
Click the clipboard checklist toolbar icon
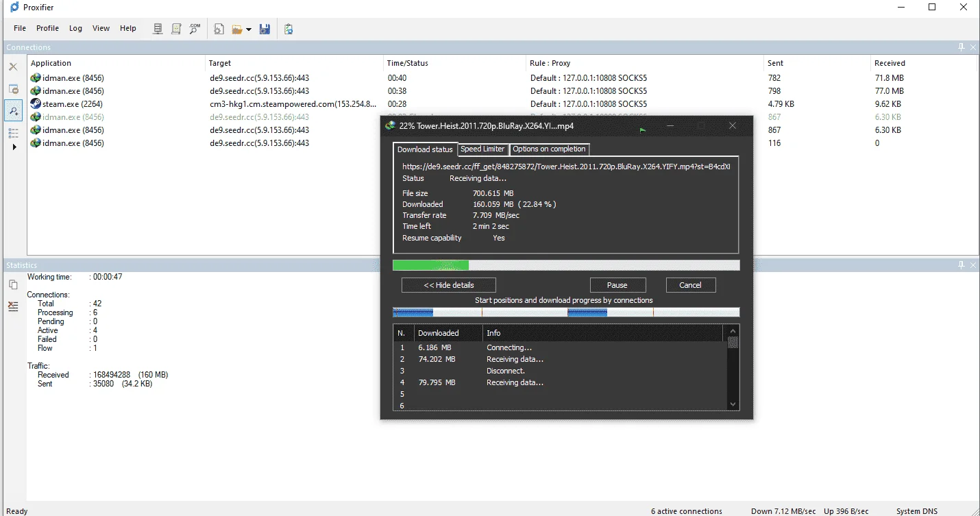[289, 29]
